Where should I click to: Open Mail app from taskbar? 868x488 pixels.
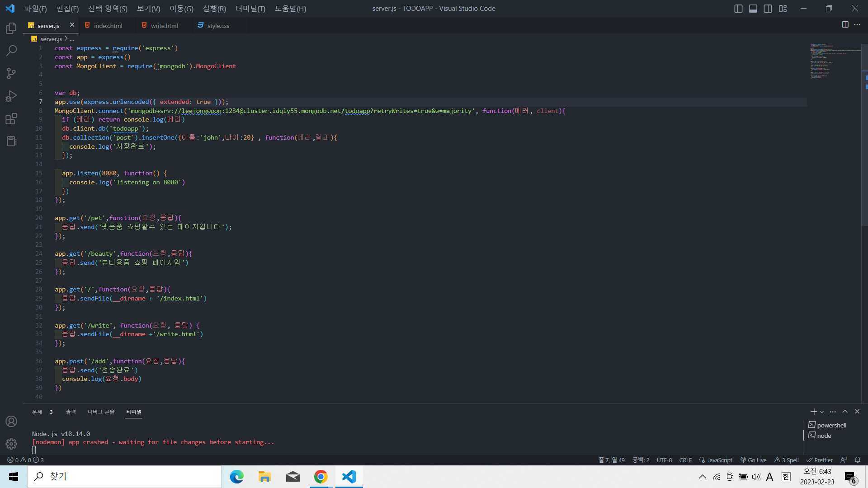click(292, 477)
